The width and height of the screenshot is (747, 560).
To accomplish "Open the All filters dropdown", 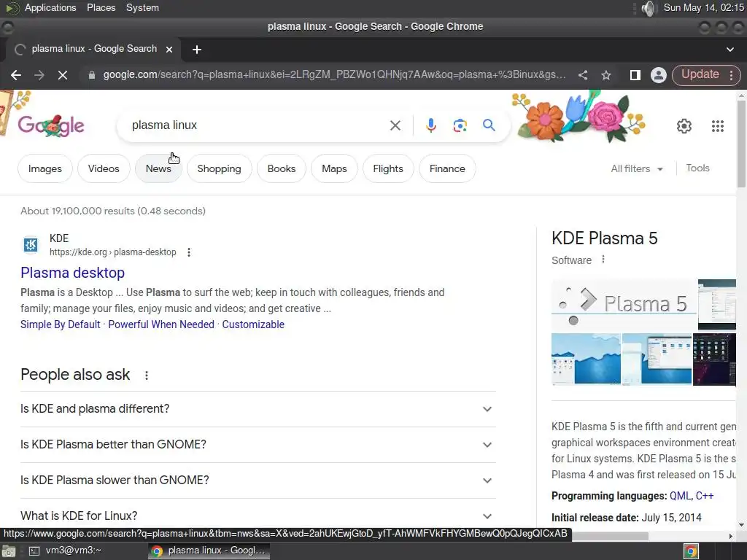I will click(x=636, y=168).
